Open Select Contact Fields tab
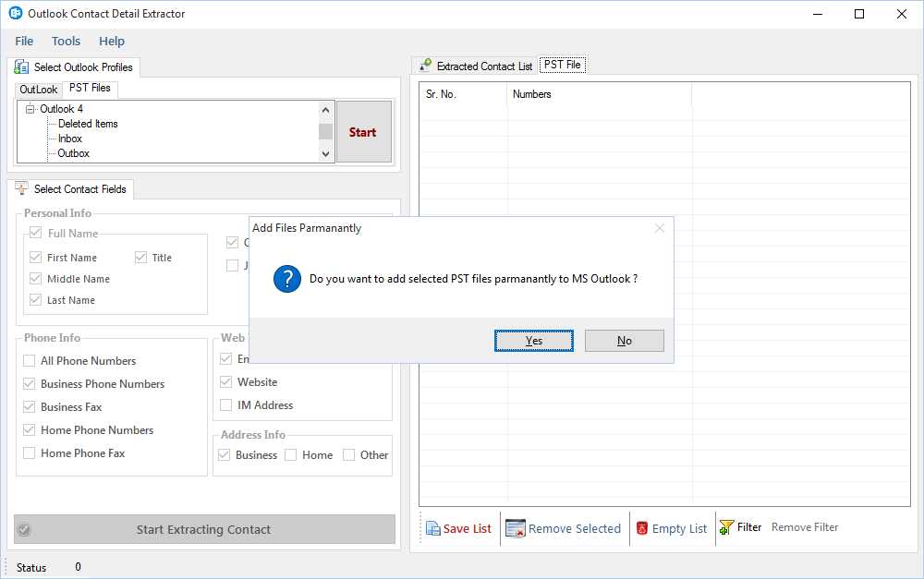The image size is (924, 579). 71,189
